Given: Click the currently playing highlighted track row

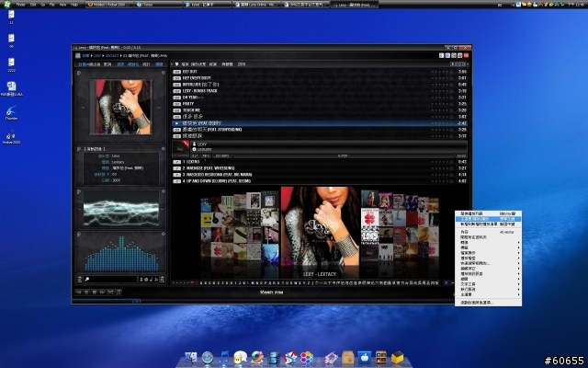Looking at the screenshot, I should (x=320, y=123).
